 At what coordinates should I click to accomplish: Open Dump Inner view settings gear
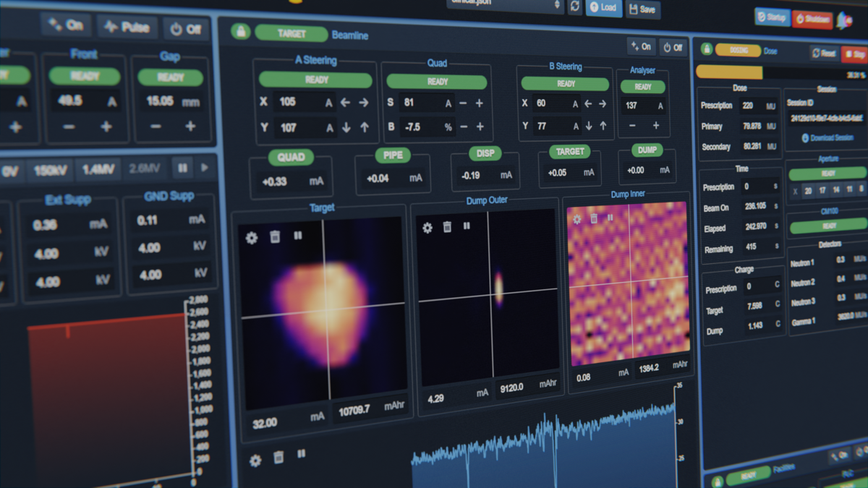pyautogui.click(x=577, y=219)
